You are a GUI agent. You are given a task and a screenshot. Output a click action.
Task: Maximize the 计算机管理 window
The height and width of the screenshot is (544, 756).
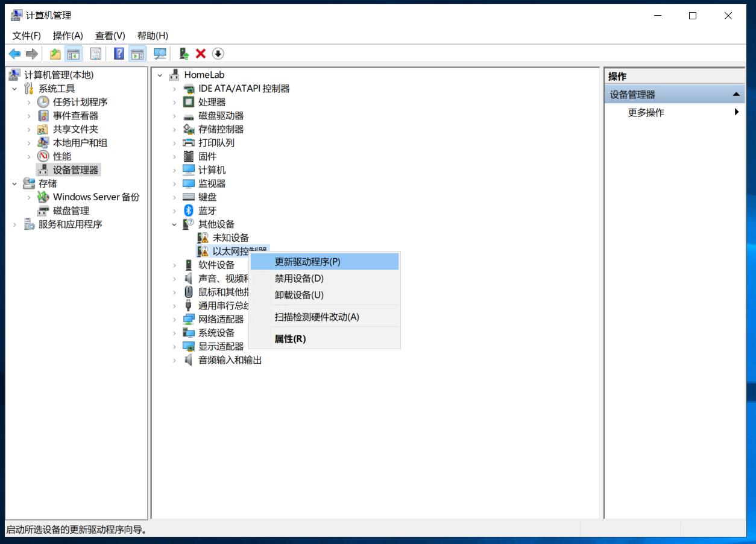coord(693,16)
